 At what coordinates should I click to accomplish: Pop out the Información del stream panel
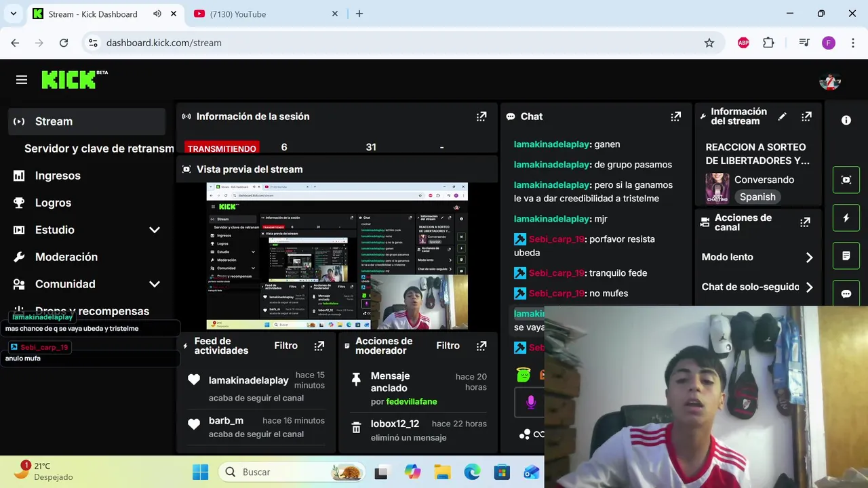coord(806,117)
